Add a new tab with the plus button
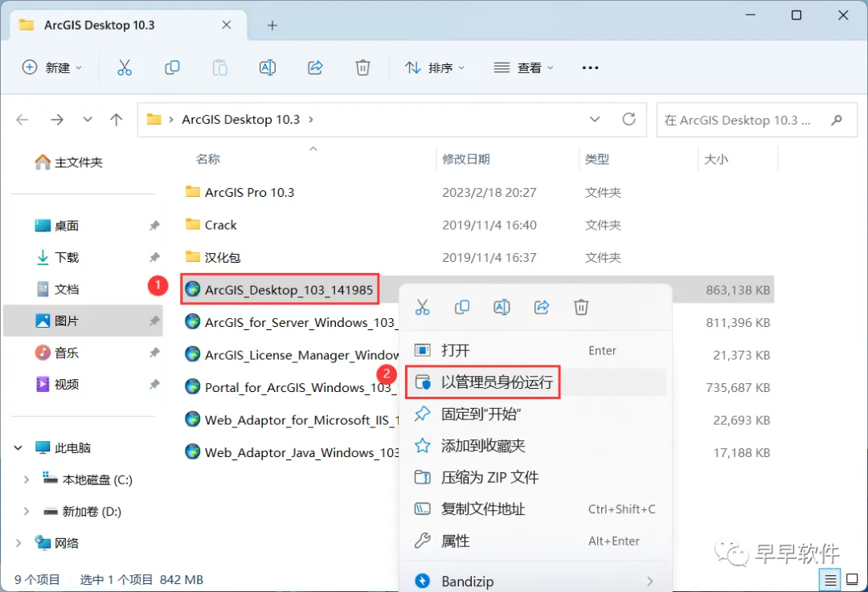This screenshot has width=868, height=592. pyautogui.click(x=272, y=26)
